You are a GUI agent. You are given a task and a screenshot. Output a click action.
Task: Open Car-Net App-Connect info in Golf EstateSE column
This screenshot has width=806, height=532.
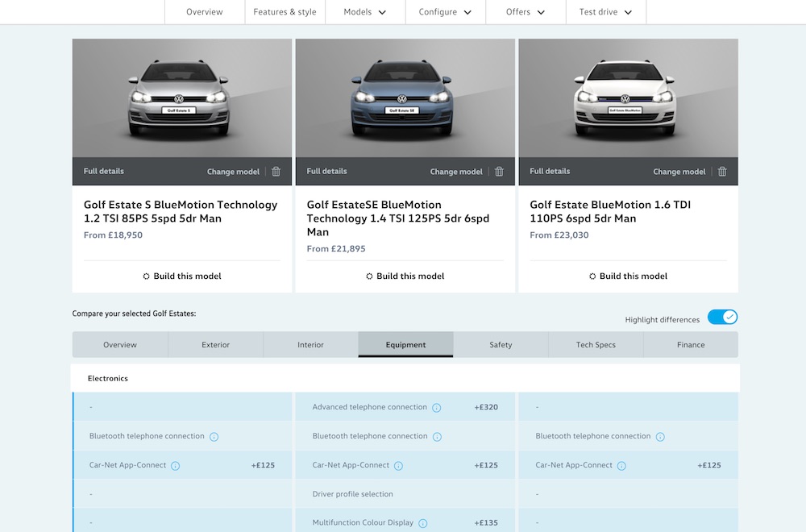(398, 466)
